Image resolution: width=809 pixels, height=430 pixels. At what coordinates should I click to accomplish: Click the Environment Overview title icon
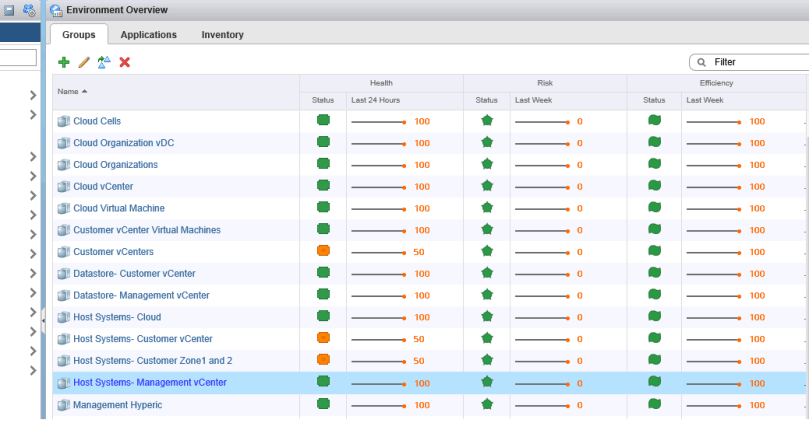click(56, 10)
